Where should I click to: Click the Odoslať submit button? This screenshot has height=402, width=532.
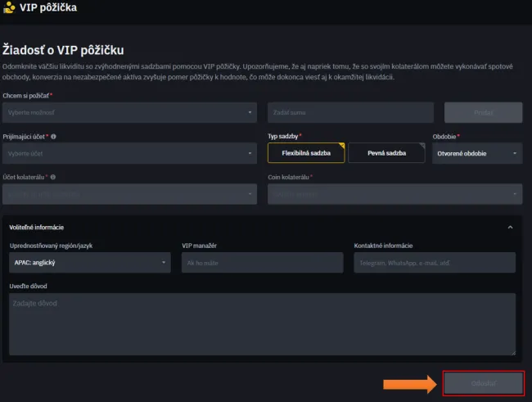click(482, 383)
